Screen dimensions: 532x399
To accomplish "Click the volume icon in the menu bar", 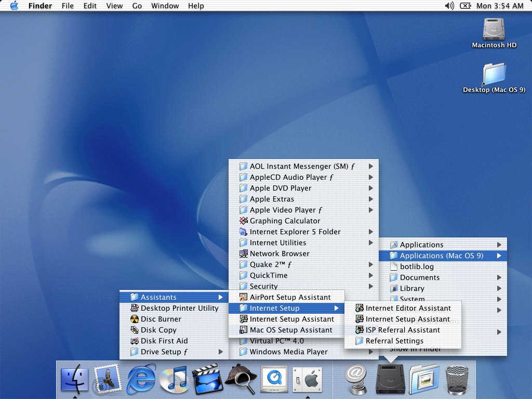I will 449,6.
